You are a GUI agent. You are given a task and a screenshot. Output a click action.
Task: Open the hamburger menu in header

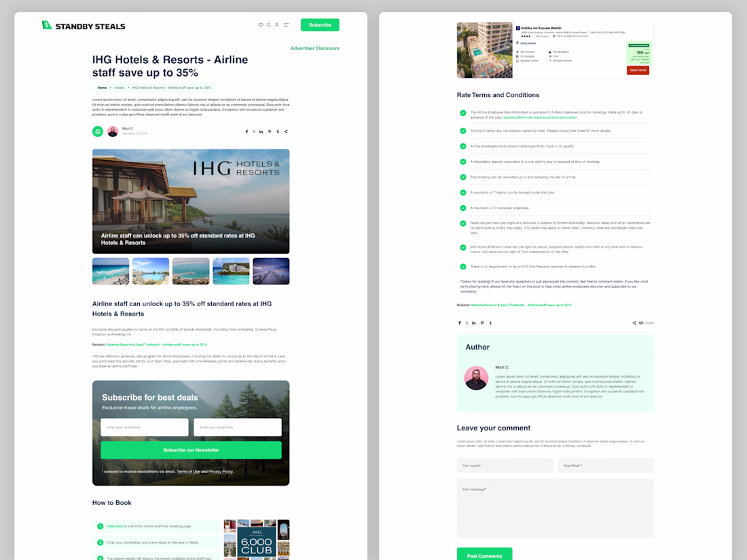(x=287, y=24)
